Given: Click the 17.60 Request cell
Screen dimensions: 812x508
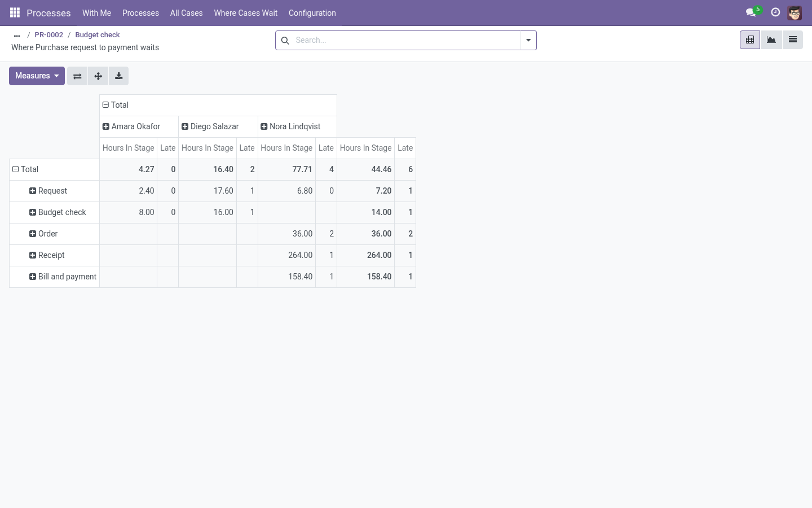Looking at the screenshot, I should point(208,191).
